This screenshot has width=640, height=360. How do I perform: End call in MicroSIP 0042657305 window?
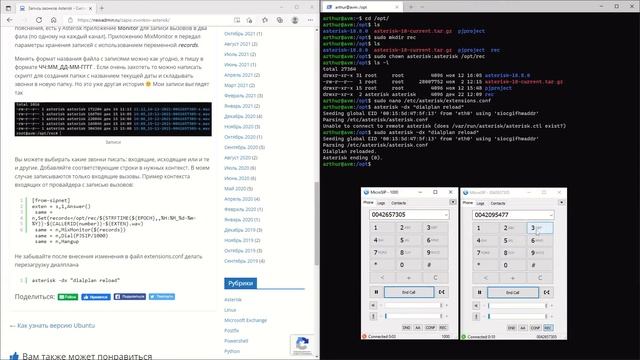(513, 292)
